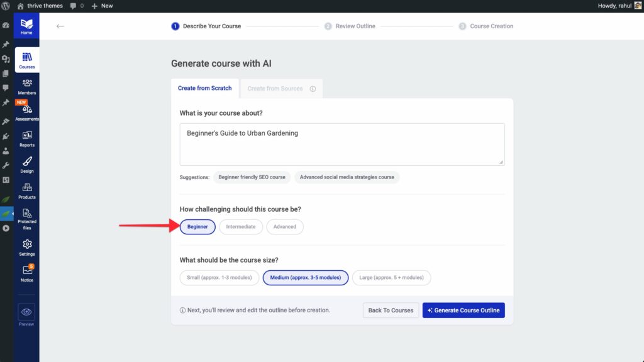Open the WordPress New menu item
The height and width of the screenshot is (362, 644).
click(x=103, y=6)
